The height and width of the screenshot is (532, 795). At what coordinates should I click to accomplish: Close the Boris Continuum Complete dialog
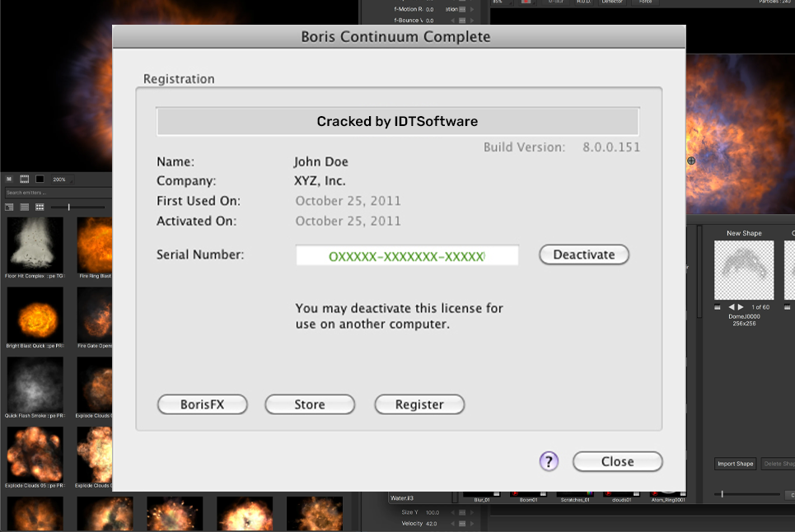point(618,461)
